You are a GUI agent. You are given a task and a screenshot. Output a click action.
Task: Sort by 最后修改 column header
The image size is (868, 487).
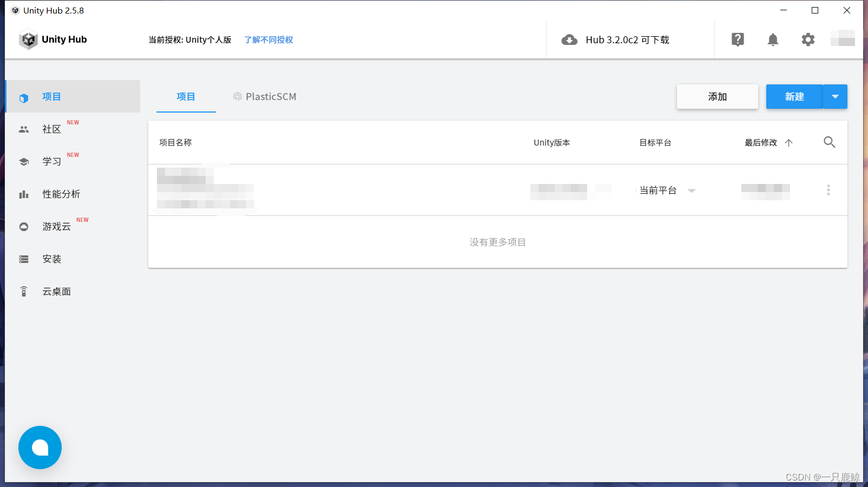761,142
